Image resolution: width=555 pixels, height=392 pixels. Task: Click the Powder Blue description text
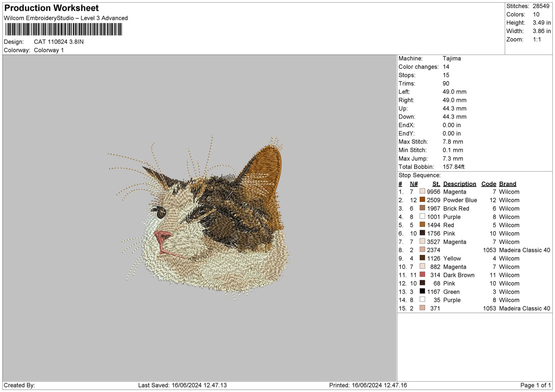(460, 200)
